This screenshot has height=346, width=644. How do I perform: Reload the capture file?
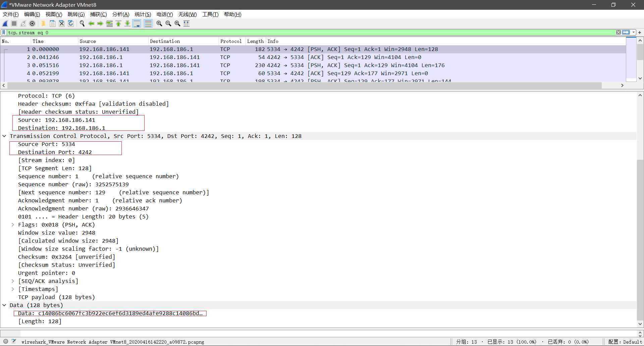pos(71,23)
